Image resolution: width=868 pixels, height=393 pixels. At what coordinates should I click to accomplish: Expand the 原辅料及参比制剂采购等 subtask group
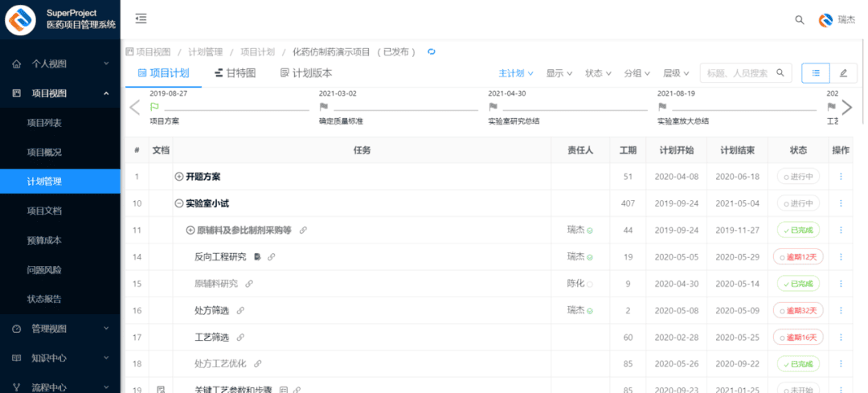(190, 231)
